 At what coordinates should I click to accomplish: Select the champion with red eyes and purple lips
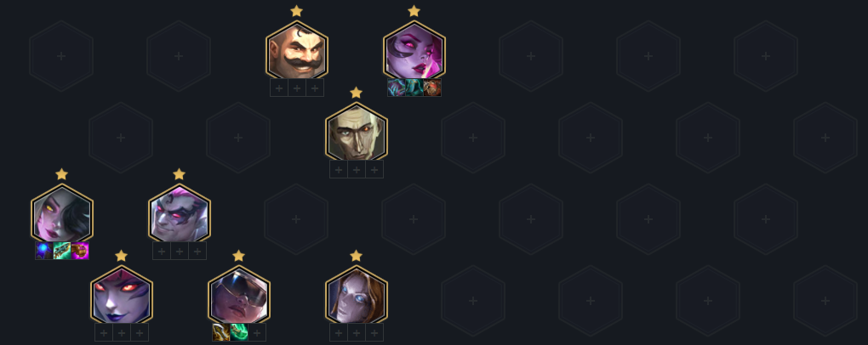121,295
